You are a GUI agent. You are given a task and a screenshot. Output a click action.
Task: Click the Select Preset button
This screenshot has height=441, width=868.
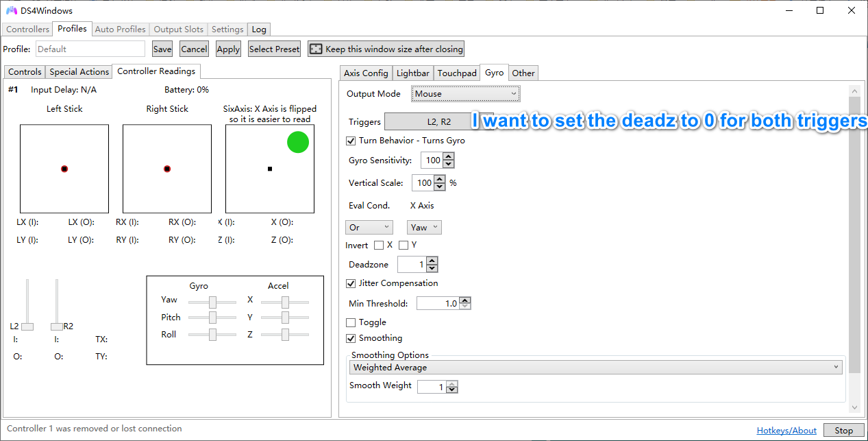pos(274,49)
